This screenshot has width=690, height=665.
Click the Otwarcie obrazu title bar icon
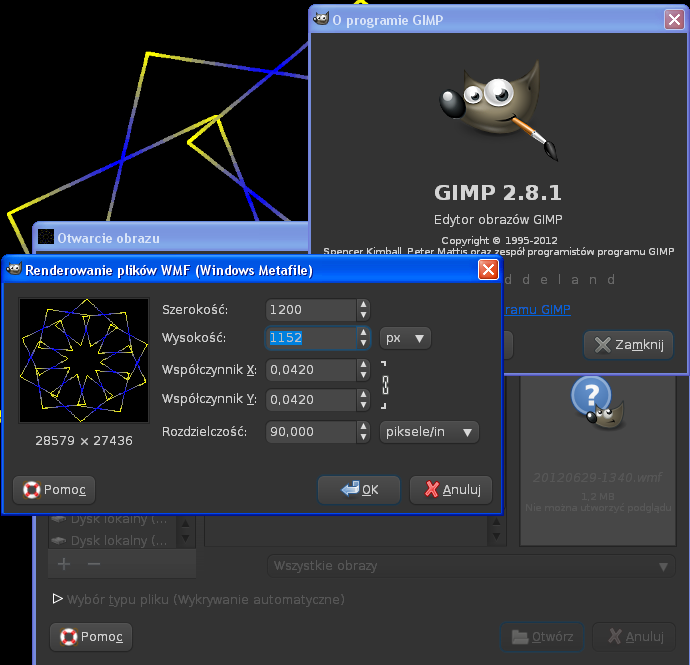(x=46, y=237)
